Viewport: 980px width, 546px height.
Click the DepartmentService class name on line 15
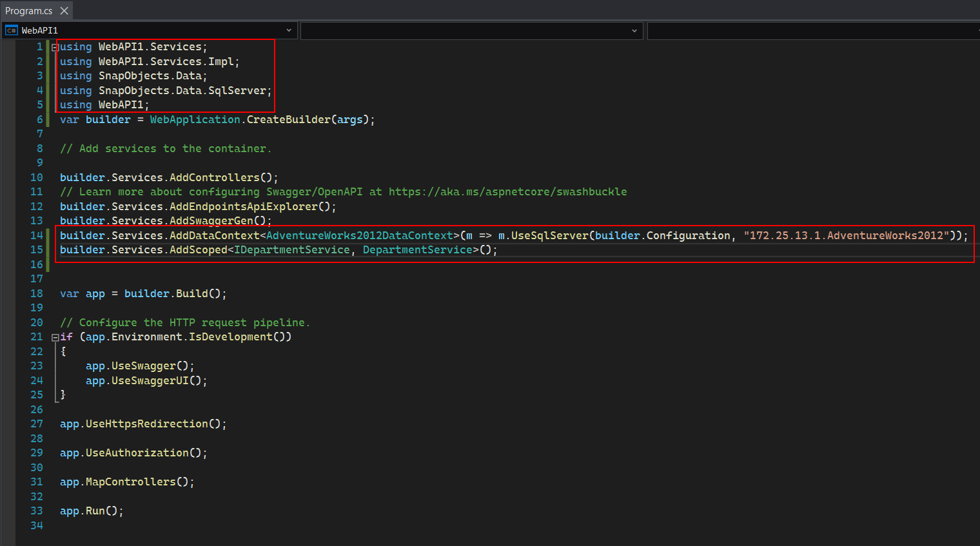pos(417,249)
